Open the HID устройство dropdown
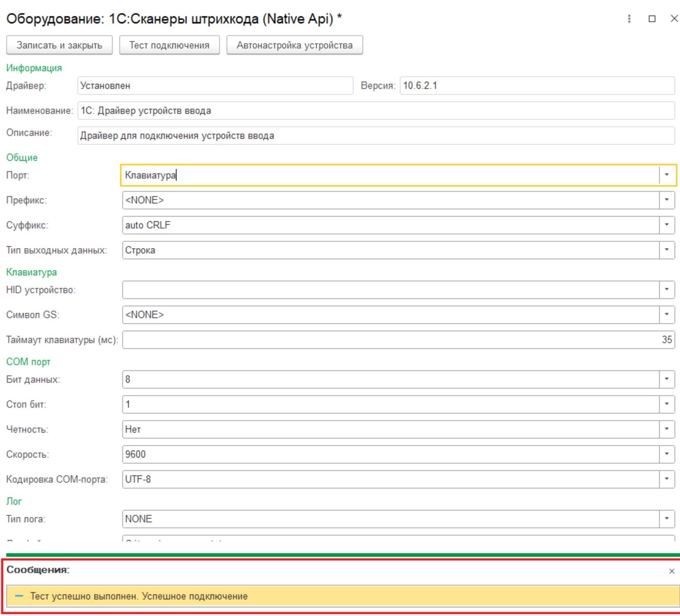This screenshot has height=616, width=680. [667, 289]
